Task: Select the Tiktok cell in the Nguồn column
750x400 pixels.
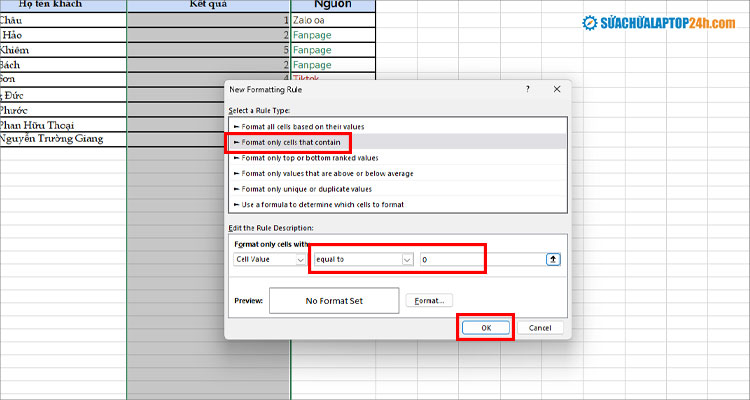Action: [333, 77]
